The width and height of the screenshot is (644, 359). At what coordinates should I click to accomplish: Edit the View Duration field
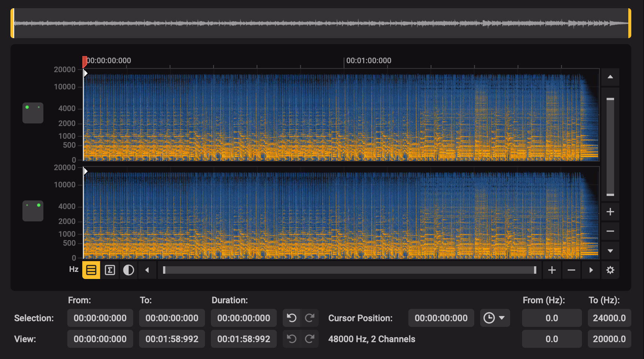[x=244, y=339]
